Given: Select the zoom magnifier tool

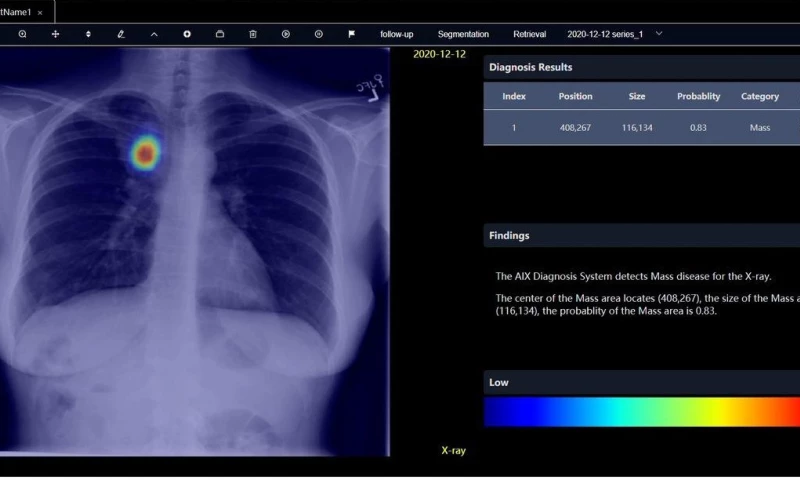Looking at the screenshot, I should (x=22, y=34).
